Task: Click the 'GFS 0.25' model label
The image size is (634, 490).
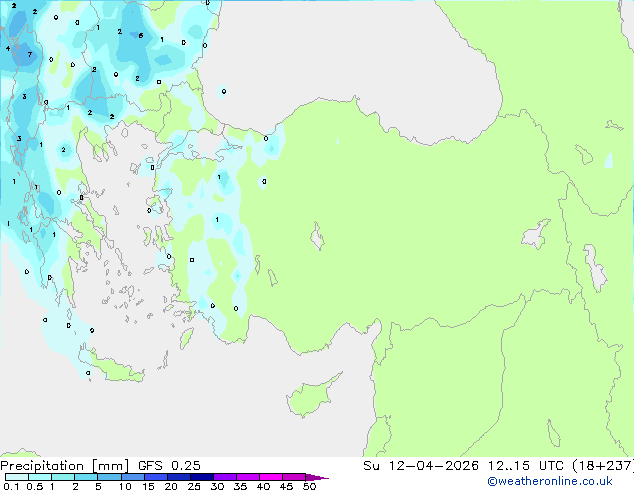Action: pos(169,466)
